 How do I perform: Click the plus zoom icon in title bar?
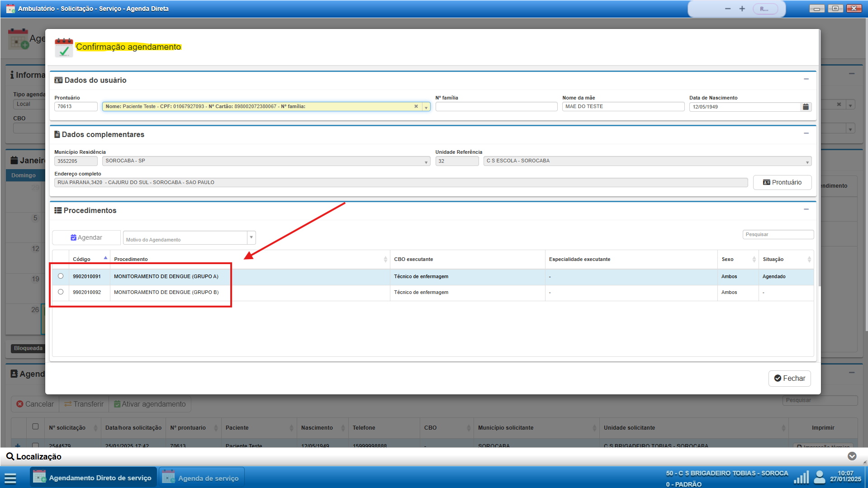pyautogui.click(x=742, y=9)
